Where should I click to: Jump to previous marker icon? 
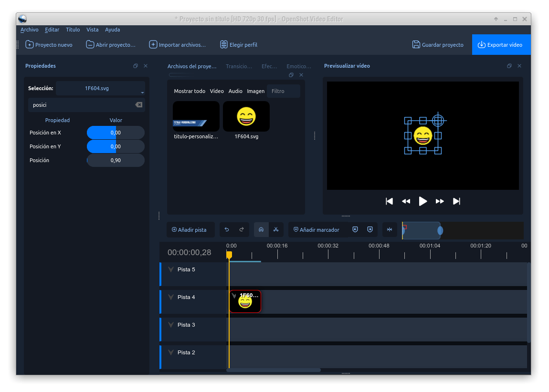coord(355,230)
